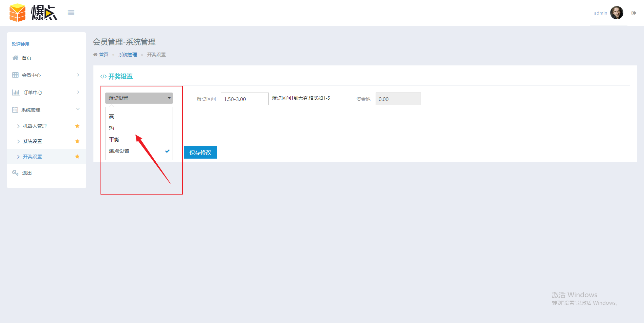The width and height of the screenshot is (644, 323).
Task: Choose 爆点设置 option in list
Action: click(119, 151)
